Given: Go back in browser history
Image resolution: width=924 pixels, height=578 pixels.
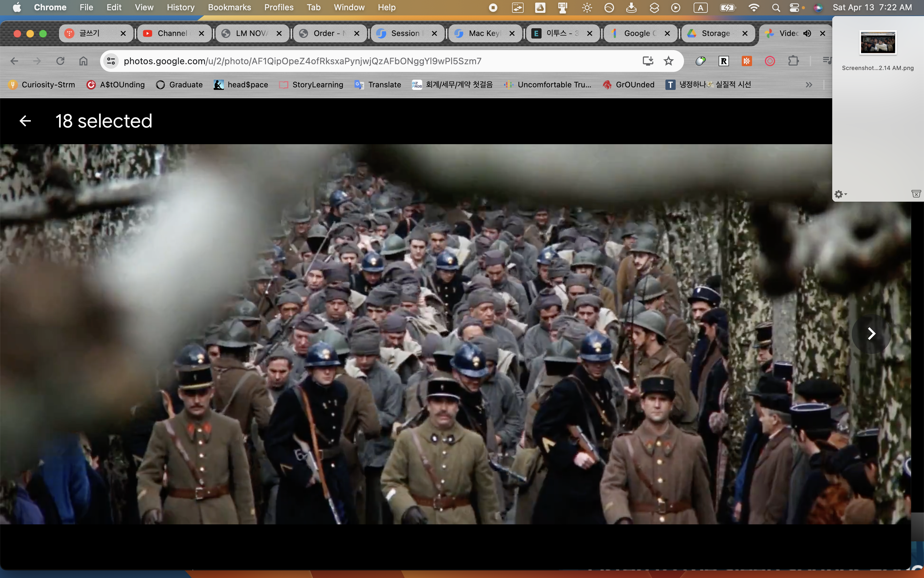Looking at the screenshot, I should coord(14,61).
